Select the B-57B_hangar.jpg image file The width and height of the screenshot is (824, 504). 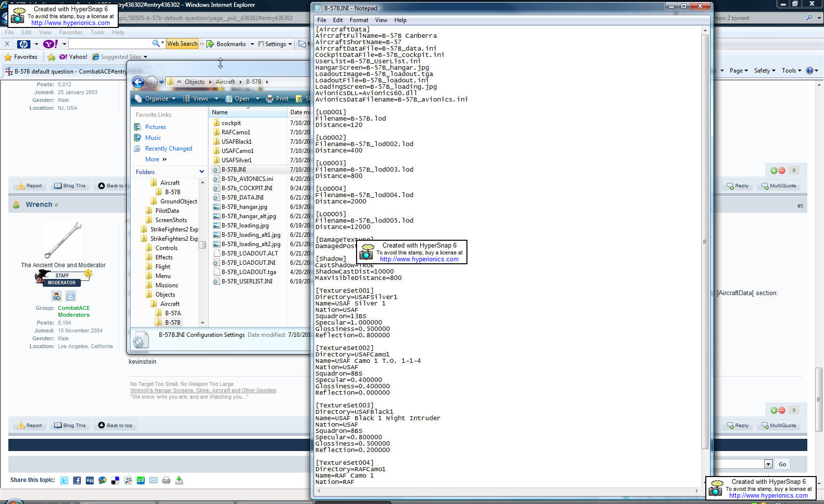coord(244,207)
